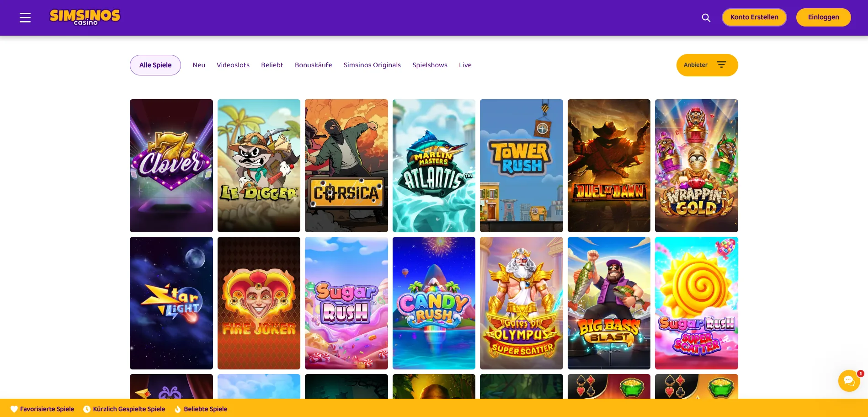The image size is (868, 417).
Task: Open the 777 Clover game
Action: tap(171, 166)
